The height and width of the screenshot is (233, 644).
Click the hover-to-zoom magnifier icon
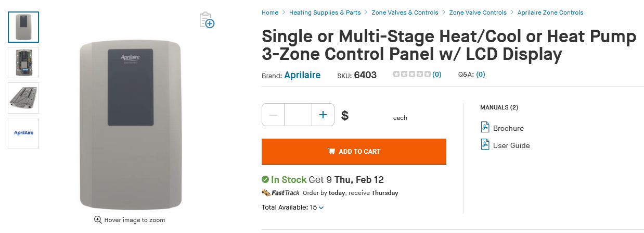pos(98,220)
